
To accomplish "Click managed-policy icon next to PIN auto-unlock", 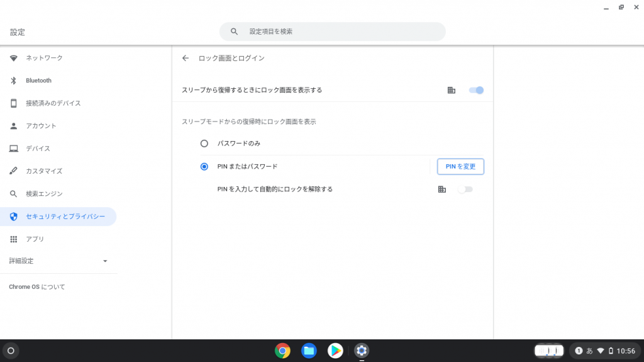I will click(442, 189).
